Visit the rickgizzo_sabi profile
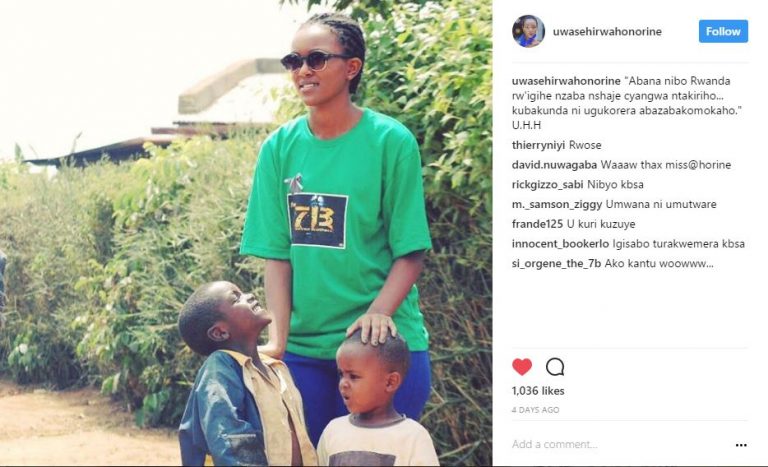This screenshot has height=467, width=768. [x=548, y=185]
